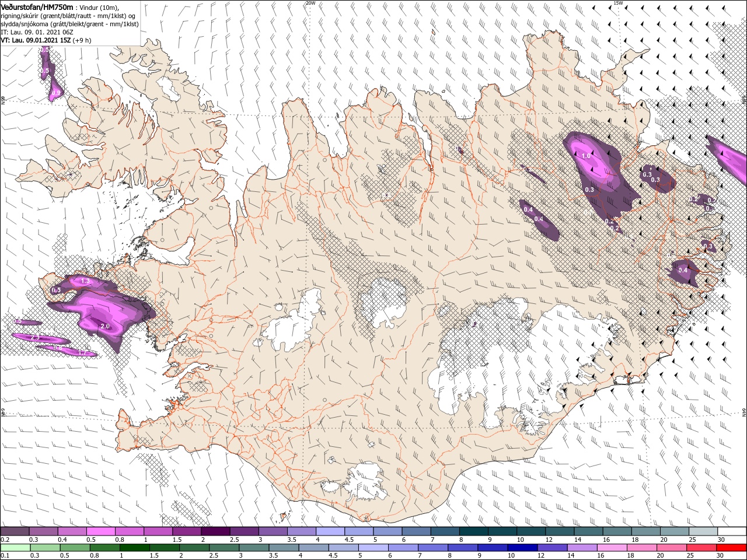Click the '1.7' precipitation value offshore southwest
The image size is (747, 560).
[x=82, y=352]
